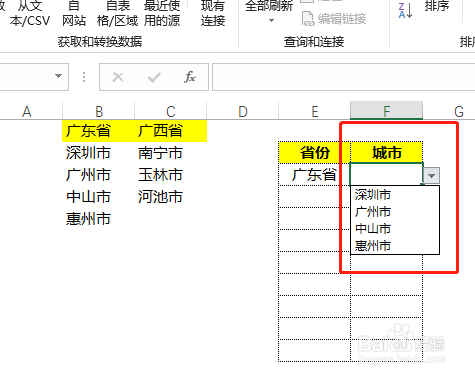Image resolution: width=475 pixels, height=377 pixels.
Task: Click the active cell under 城市
Action: (x=387, y=174)
